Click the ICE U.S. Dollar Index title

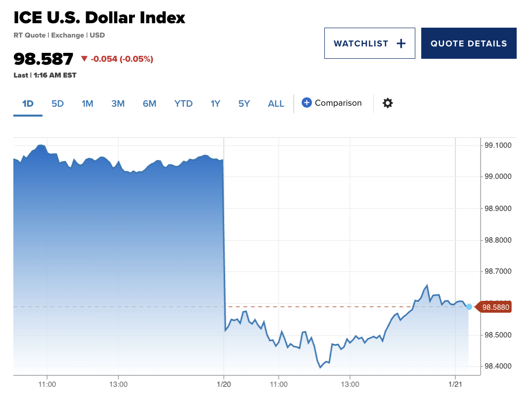point(99,18)
